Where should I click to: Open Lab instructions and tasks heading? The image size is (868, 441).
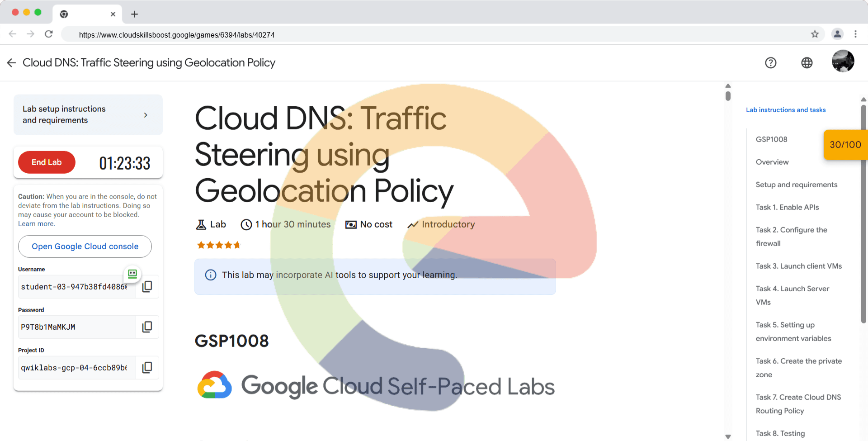click(786, 110)
